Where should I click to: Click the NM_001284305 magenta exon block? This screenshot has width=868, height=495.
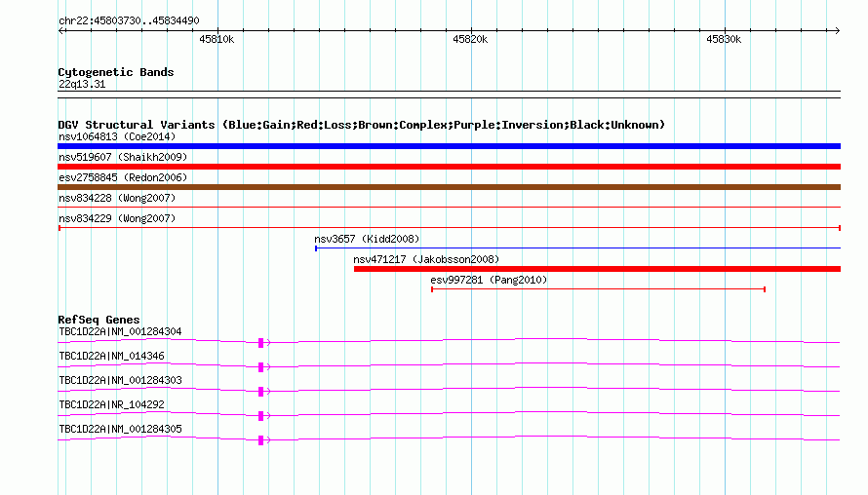[x=260, y=440]
